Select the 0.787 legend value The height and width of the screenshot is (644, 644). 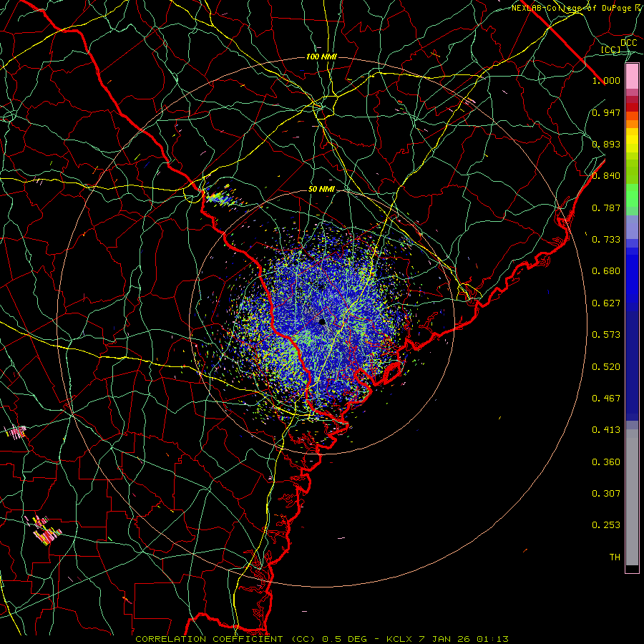click(x=606, y=208)
